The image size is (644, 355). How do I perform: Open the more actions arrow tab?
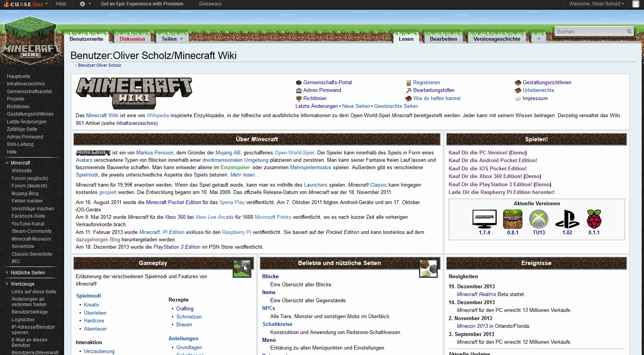point(538,39)
